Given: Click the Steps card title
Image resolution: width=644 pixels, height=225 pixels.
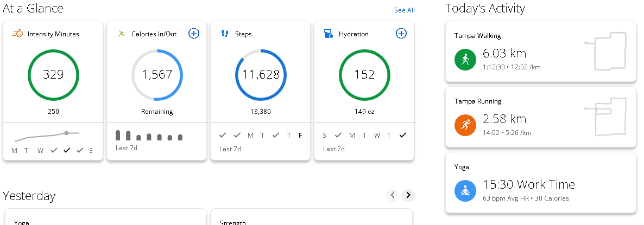Looking at the screenshot, I should click(244, 34).
